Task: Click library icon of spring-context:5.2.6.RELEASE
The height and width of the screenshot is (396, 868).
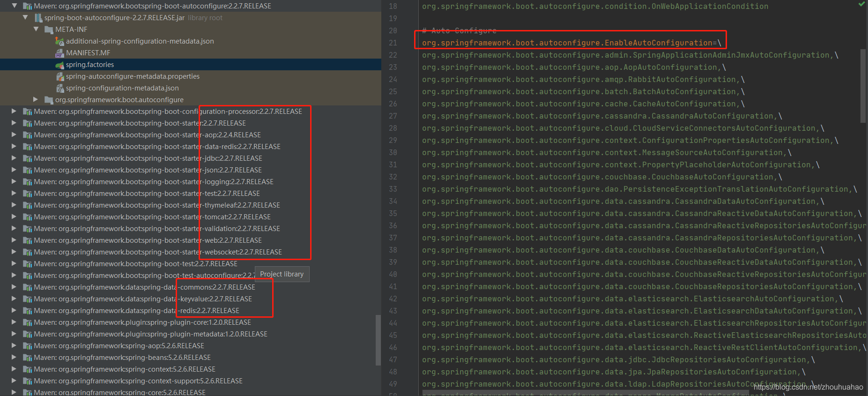Action: click(28, 369)
